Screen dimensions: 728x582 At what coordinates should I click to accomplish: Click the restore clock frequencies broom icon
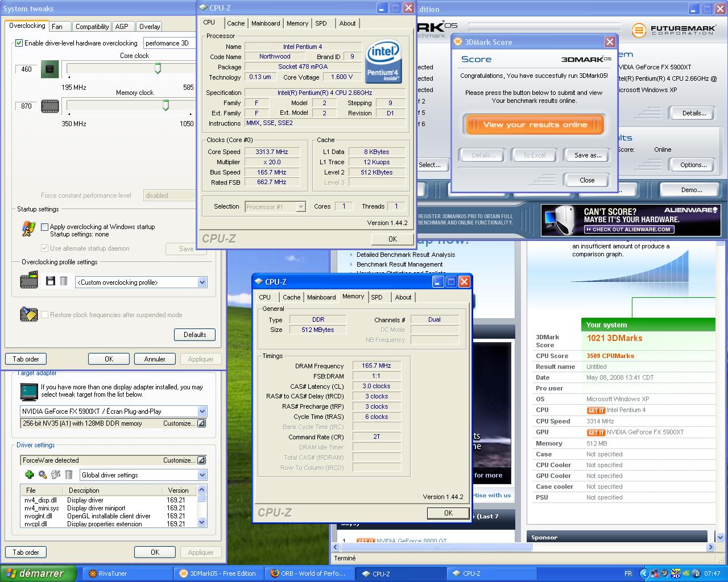pos(28,314)
